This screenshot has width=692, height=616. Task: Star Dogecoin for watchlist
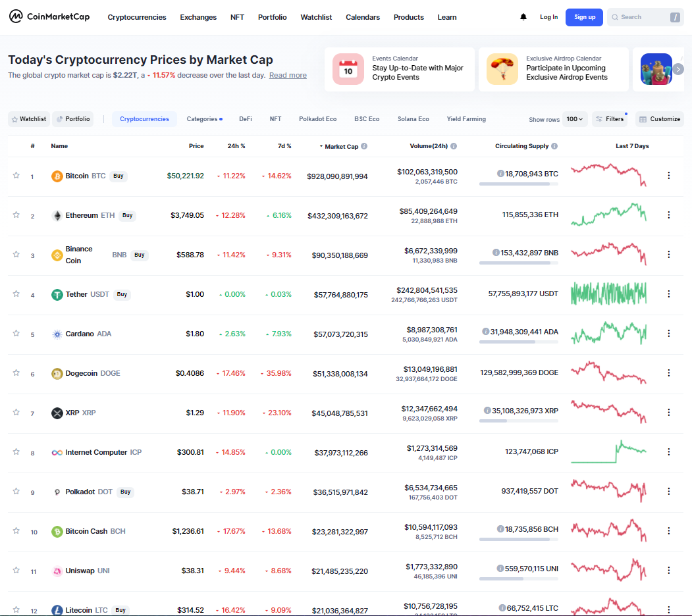(x=16, y=372)
